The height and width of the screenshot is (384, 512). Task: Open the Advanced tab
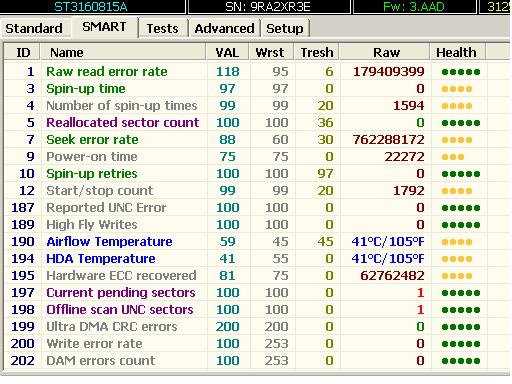tap(224, 28)
